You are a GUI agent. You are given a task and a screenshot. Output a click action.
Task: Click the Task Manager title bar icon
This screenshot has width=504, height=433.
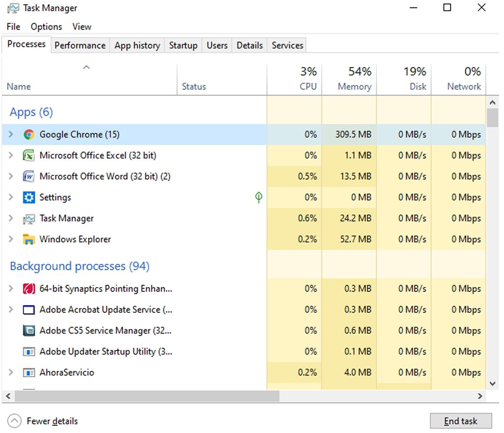coord(13,8)
